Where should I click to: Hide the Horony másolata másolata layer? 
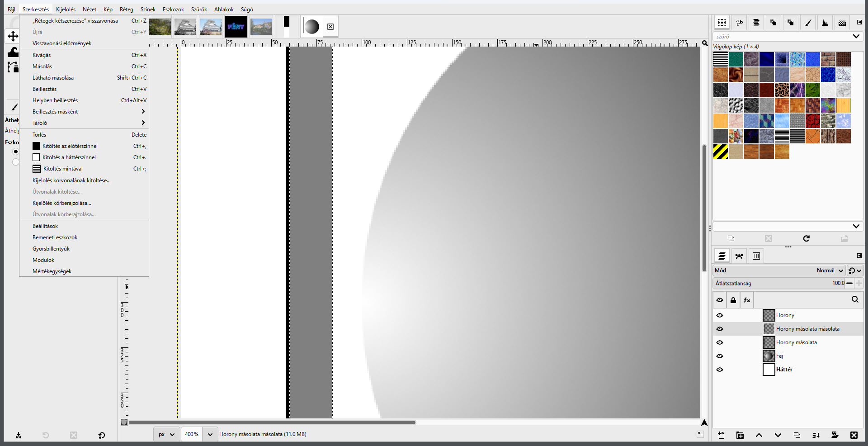tap(720, 329)
